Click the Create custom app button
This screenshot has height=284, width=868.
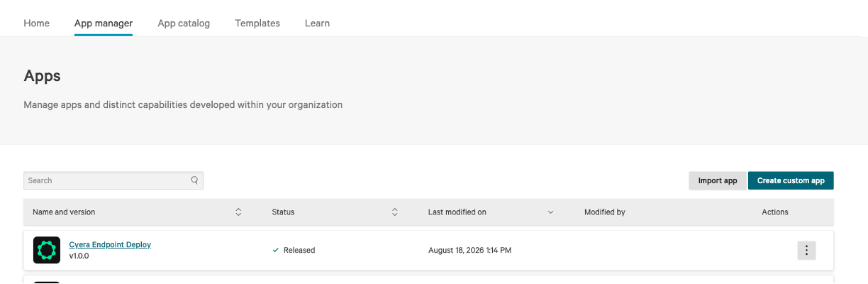click(791, 181)
